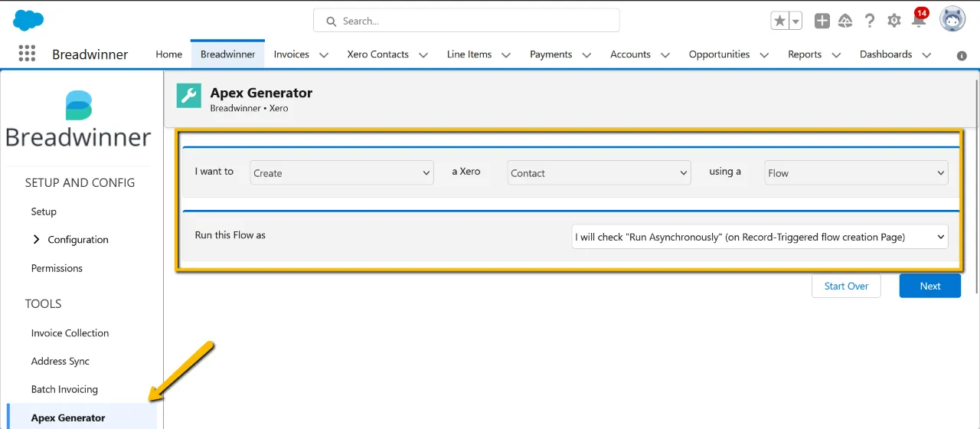
Task: Open the Notifications bell icon
Action: pyautogui.click(x=919, y=20)
